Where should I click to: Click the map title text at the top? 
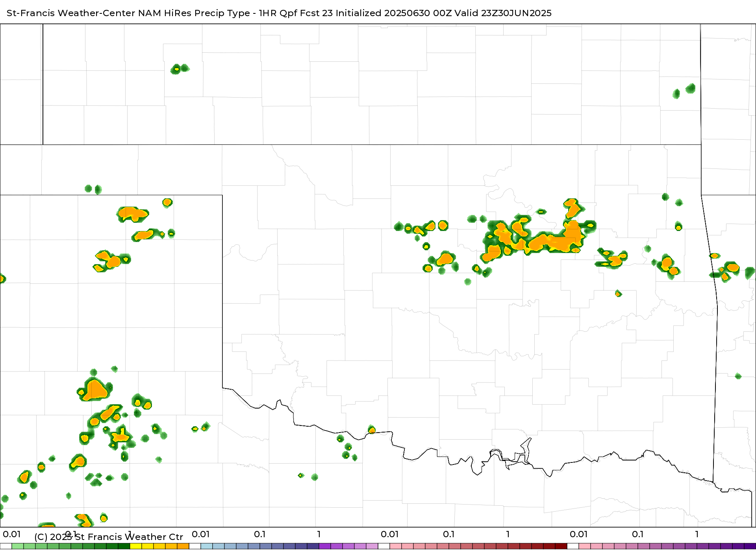click(x=279, y=13)
